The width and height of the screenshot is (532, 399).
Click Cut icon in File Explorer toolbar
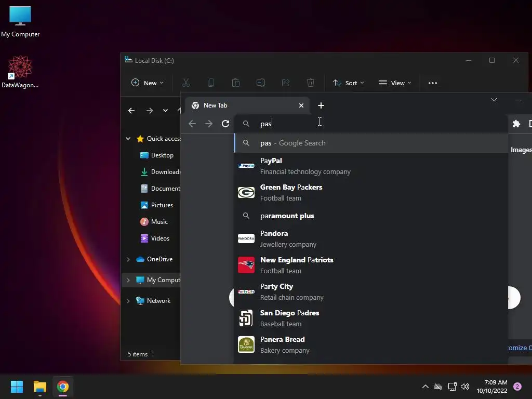tap(186, 83)
